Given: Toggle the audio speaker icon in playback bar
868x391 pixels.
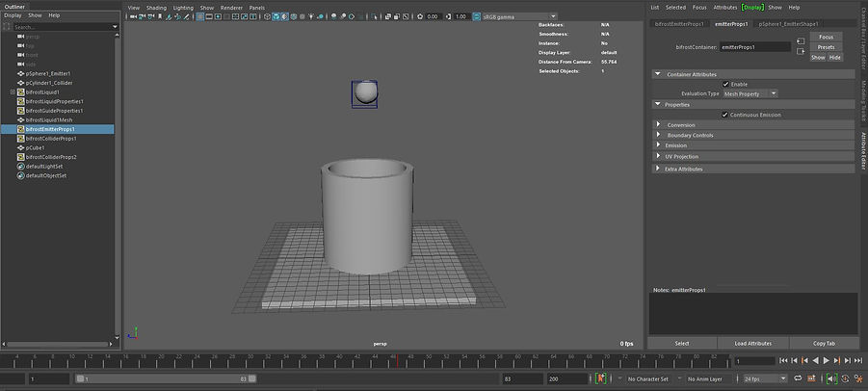Looking at the screenshot, I should point(831,378).
